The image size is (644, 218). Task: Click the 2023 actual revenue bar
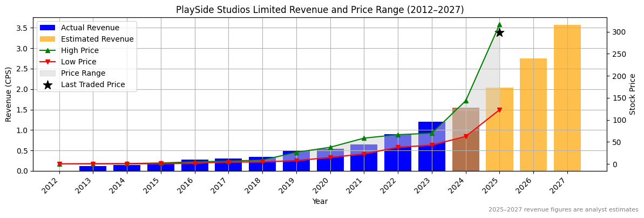pyautogui.click(x=432, y=147)
